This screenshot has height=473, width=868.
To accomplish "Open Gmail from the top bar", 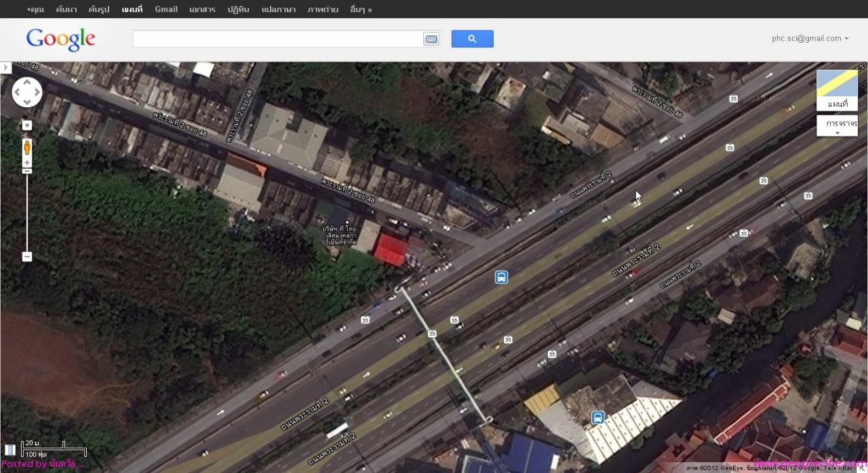I will [x=166, y=9].
